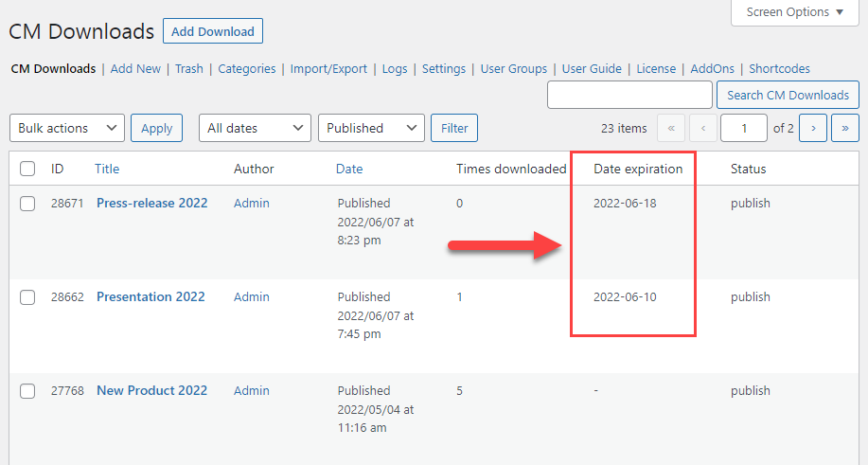This screenshot has width=868, height=465.
Task: Check the Presentation 2022 row checkbox
Action: pyautogui.click(x=27, y=296)
